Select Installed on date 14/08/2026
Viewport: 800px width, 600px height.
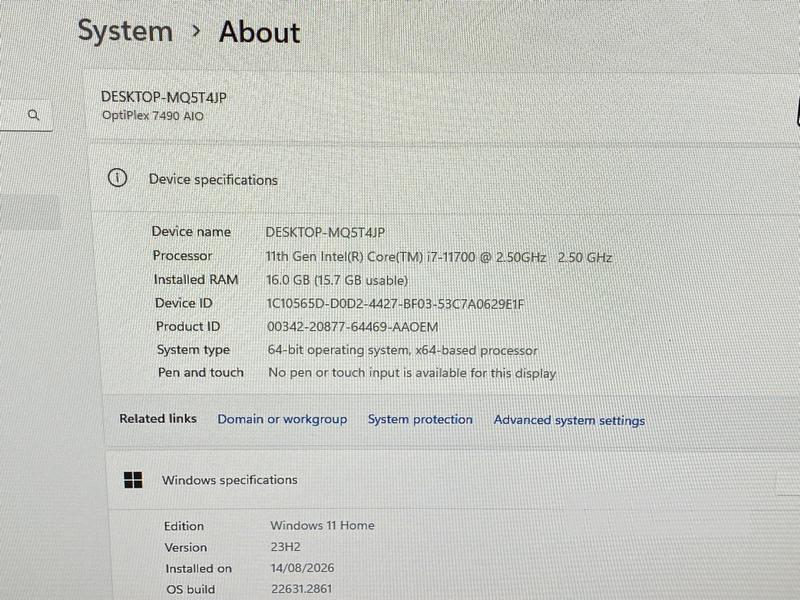tap(303, 568)
